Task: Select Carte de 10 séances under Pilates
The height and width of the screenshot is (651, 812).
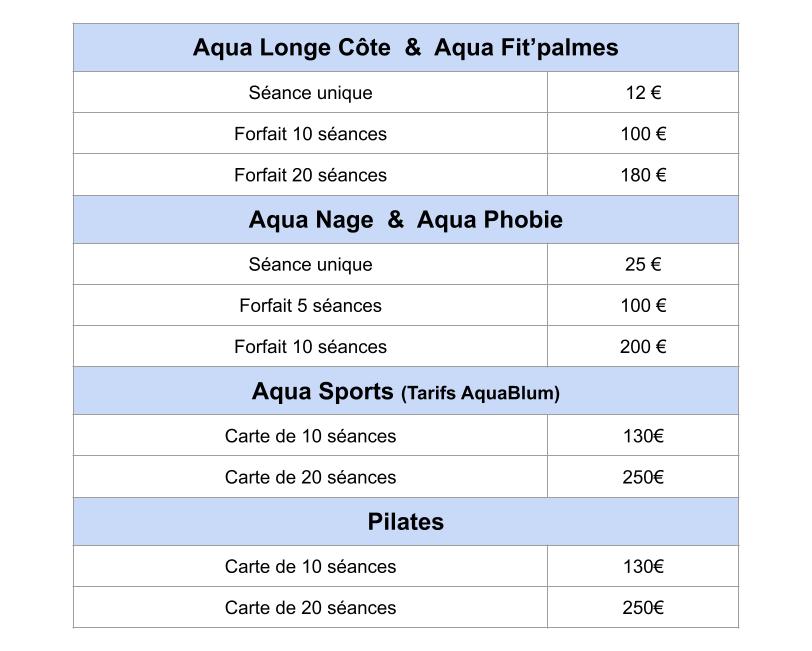Action: [x=310, y=566]
